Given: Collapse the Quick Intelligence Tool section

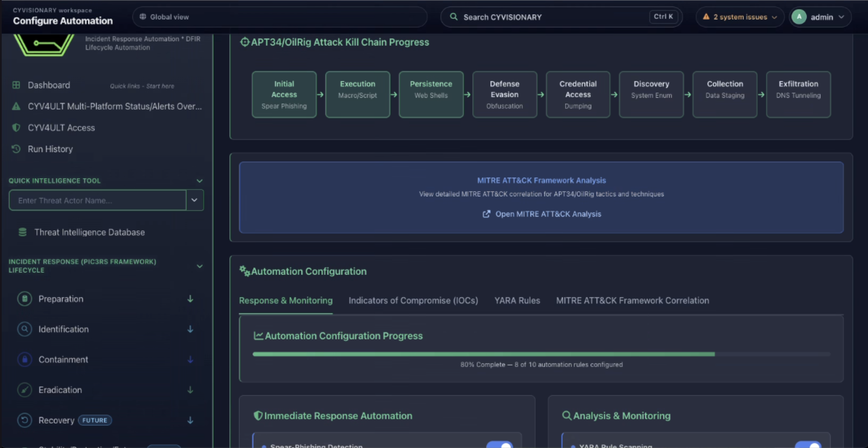Looking at the screenshot, I should (x=200, y=181).
